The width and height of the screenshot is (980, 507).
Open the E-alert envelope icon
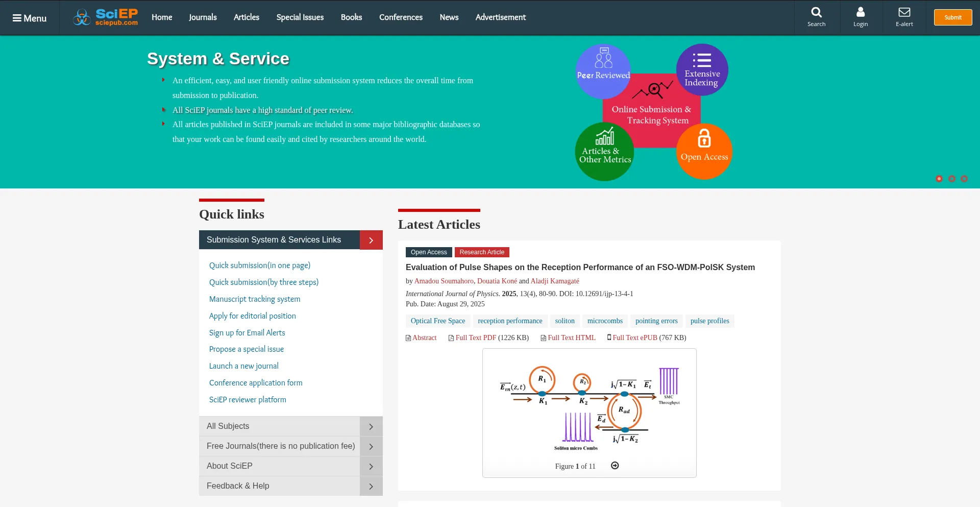[x=904, y=13]
